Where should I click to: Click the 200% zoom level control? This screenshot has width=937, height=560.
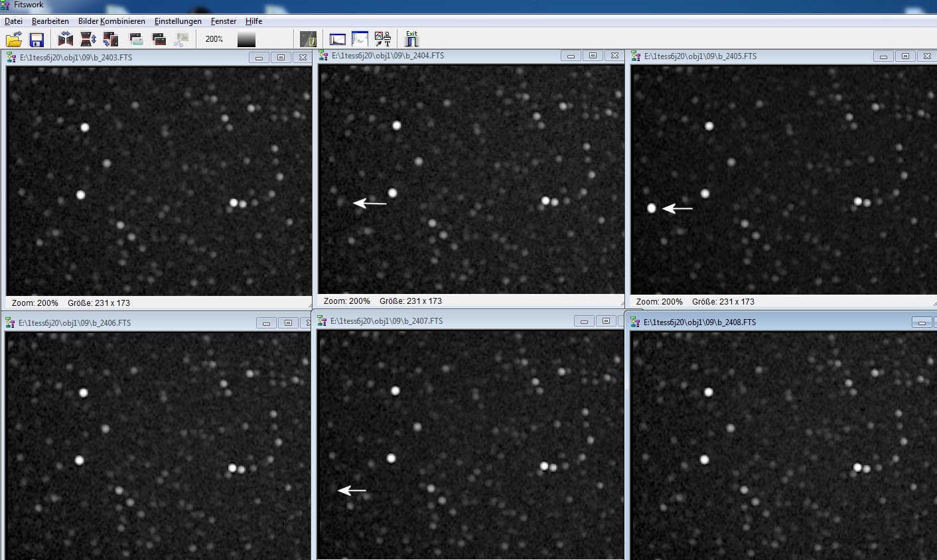pyautogui.click(x=214, y=39)
